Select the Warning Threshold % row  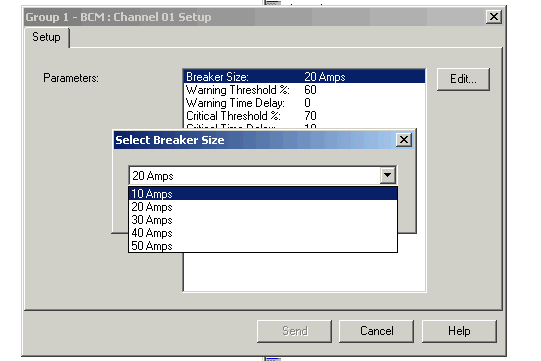click(304, 90)
